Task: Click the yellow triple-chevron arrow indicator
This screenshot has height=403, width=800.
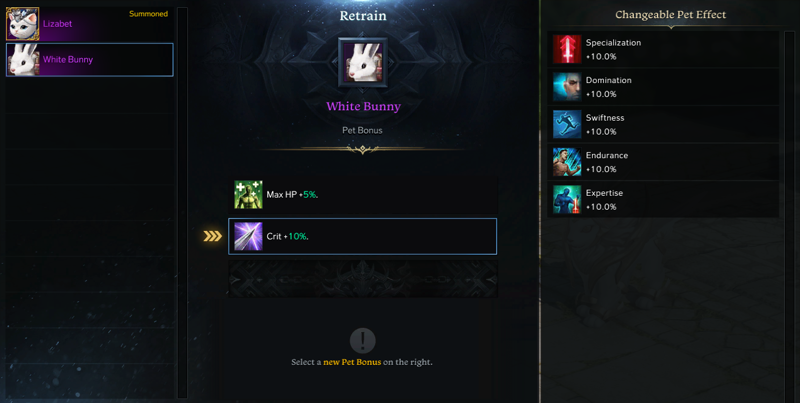Action: point(213,236)
